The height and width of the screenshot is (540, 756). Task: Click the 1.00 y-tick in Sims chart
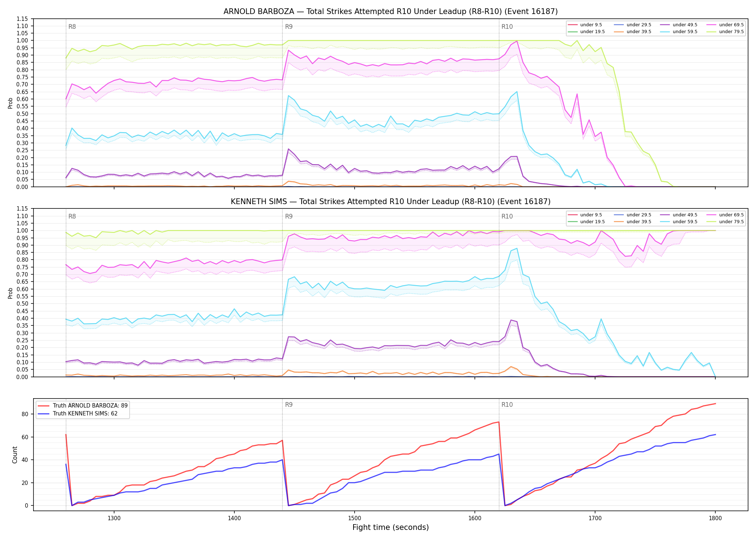pyautogui.click(x=22, y=231)
